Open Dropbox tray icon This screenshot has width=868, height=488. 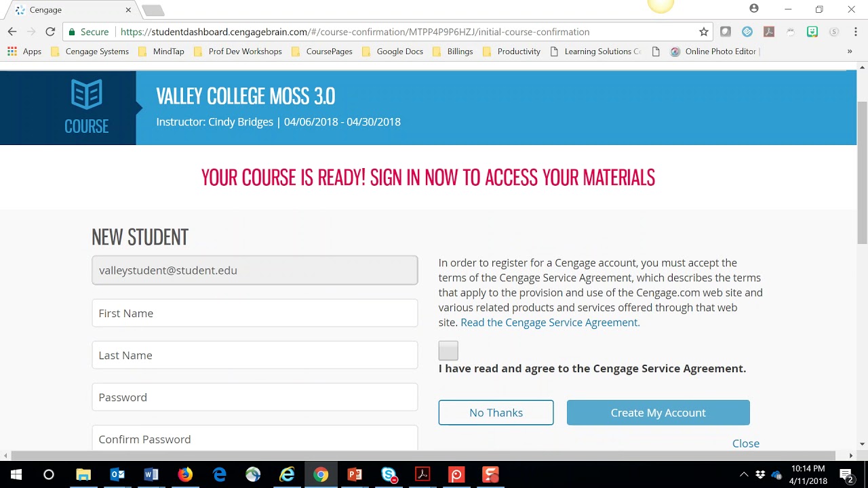pyautogui.click(x=760, y=474)
